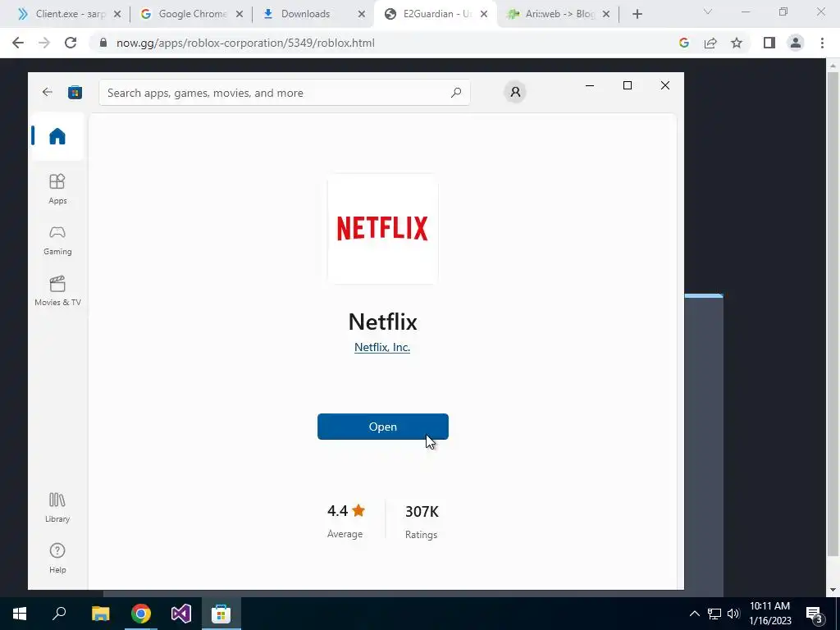Open Microsoft Store from taskbar
840x630 pixels.
click(221, 614)
